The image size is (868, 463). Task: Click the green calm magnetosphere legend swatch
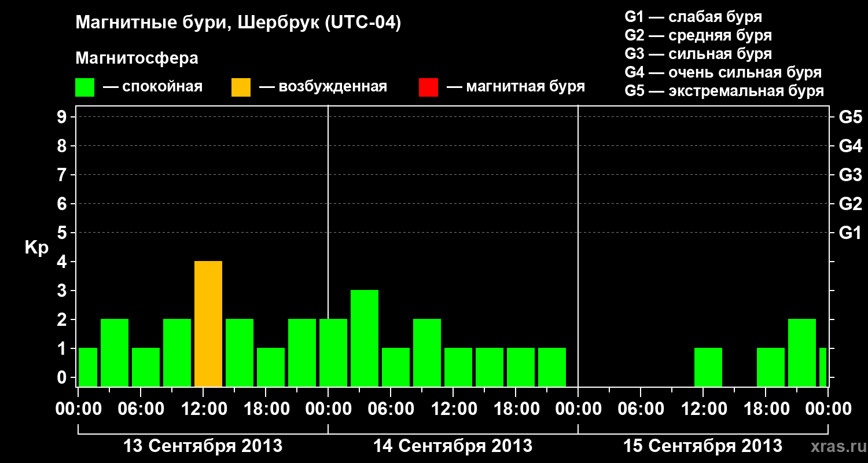click(85, 87)
